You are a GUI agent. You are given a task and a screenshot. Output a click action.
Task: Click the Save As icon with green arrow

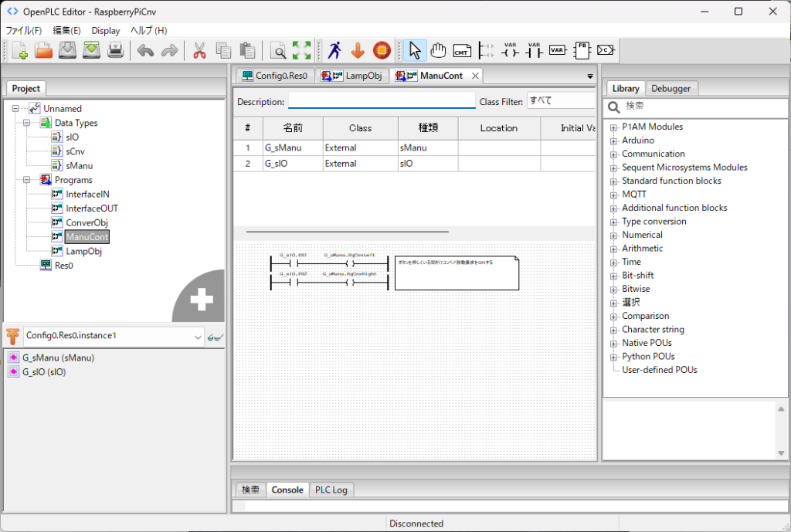tap(91, 50)
